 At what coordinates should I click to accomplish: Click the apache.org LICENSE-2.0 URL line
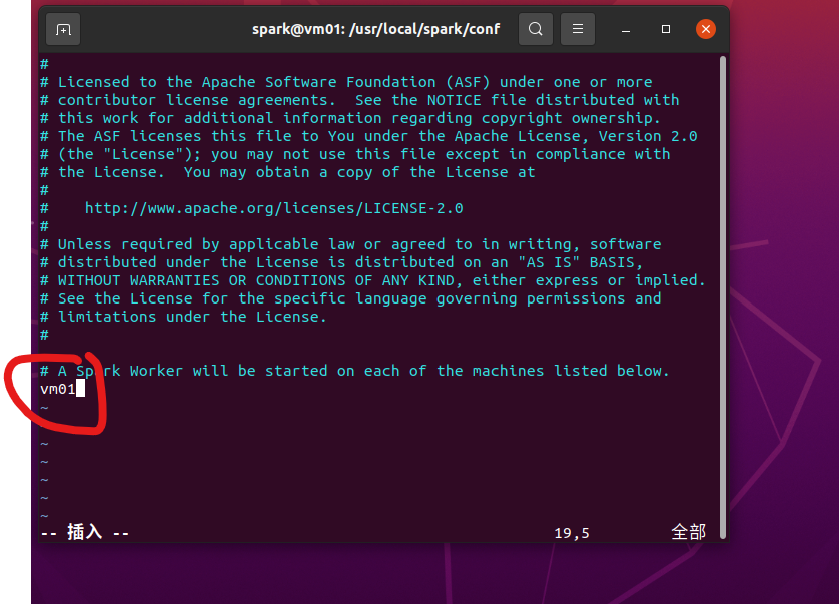tap(274, 208)
